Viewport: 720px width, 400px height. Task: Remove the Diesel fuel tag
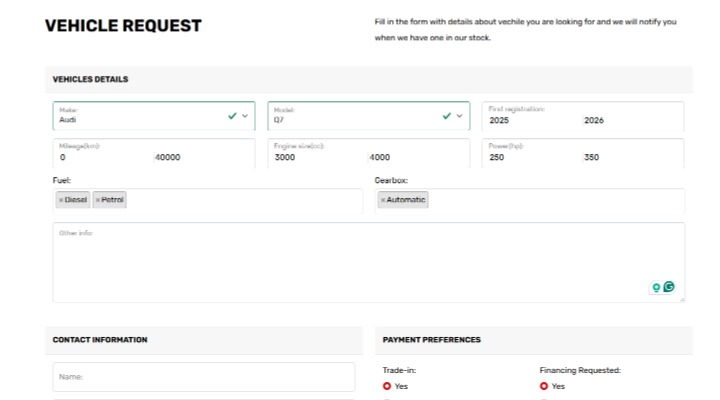coord(61,200)
